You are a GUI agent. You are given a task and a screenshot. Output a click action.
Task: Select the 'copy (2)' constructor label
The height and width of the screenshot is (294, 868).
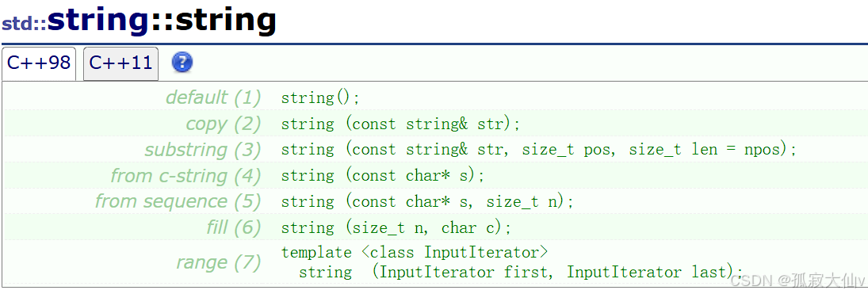click(x=223, y=124)
